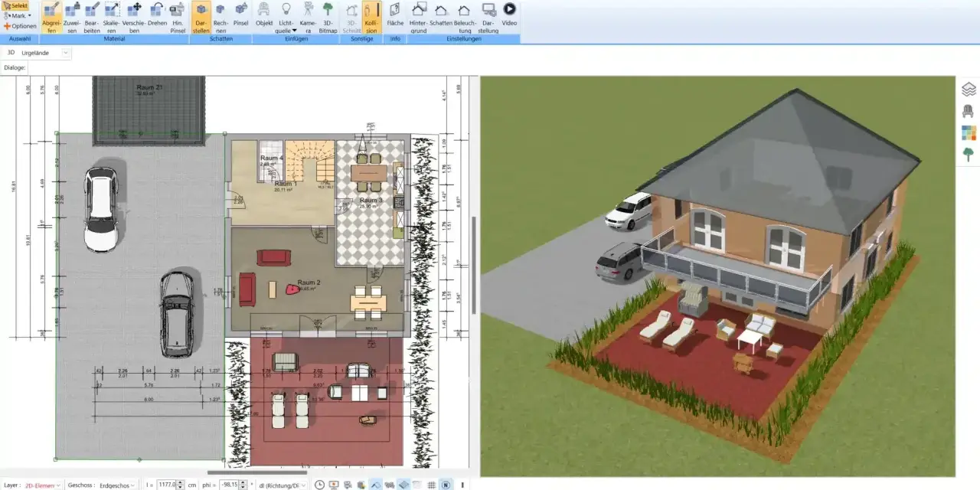The image size is (980, 490).
Task: Open Darstellung settings
Action: (x=488, y=17)
